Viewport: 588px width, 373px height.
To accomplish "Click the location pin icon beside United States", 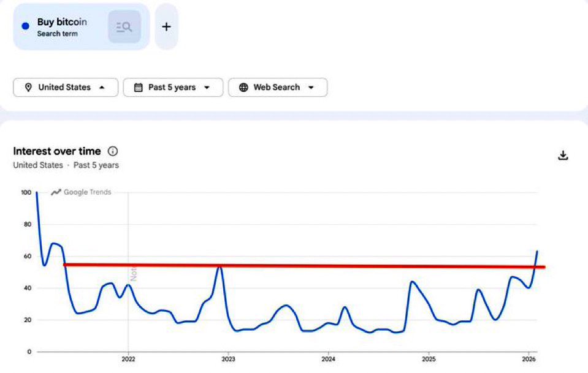I will click(x=28, y=88).
